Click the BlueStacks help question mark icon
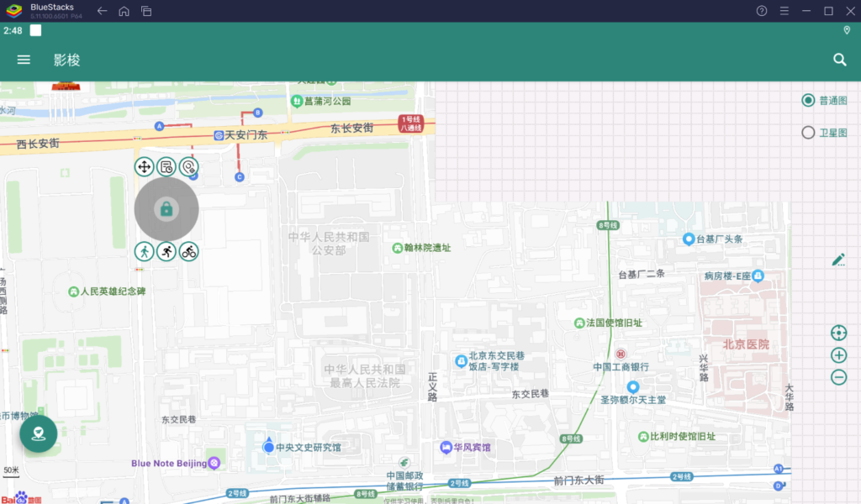 tap(762, 11)
